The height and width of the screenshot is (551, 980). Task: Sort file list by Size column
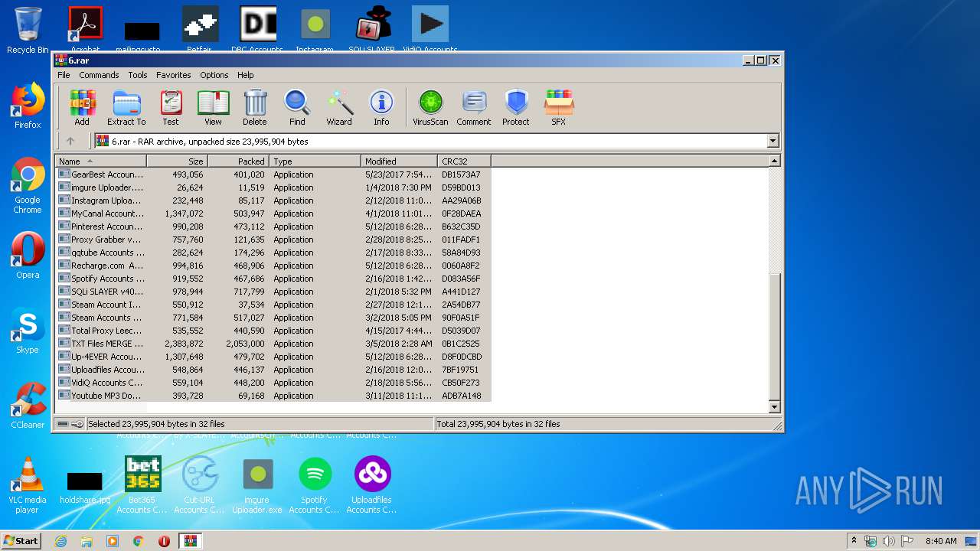pyautogui.click(x=177, y=161)
